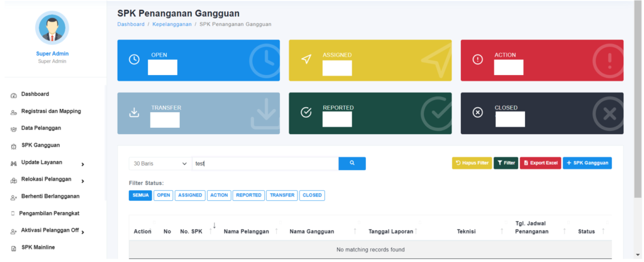Click the Aktivasi Pelanggan Off user icon
Viewport: 644px width, 262px height.
[13, 232]
